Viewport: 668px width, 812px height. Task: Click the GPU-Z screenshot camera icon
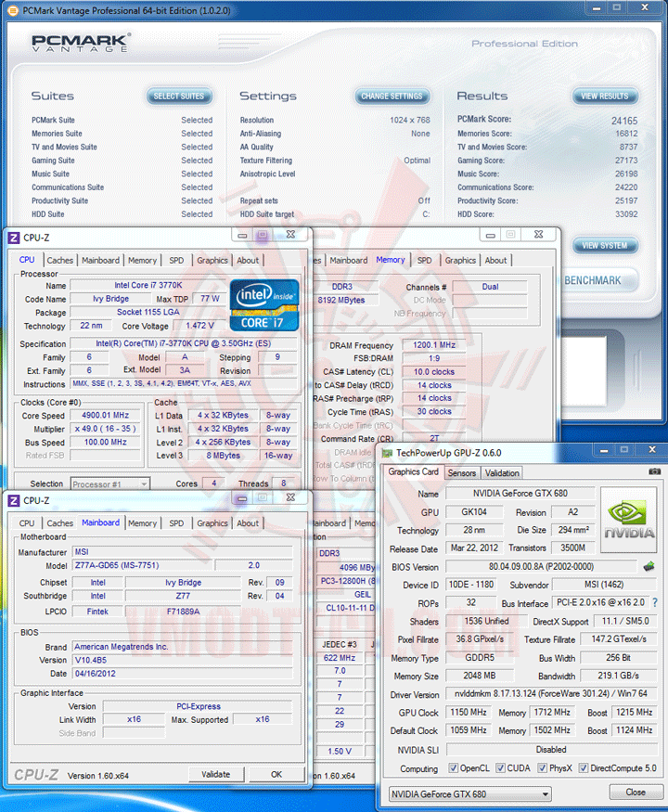coord(654,471)
